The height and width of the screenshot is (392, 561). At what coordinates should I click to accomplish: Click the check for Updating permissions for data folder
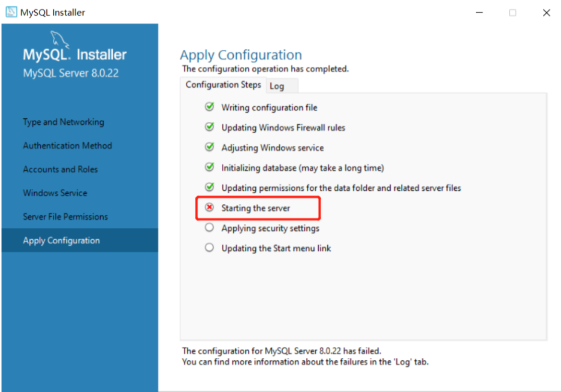[209, 188]
